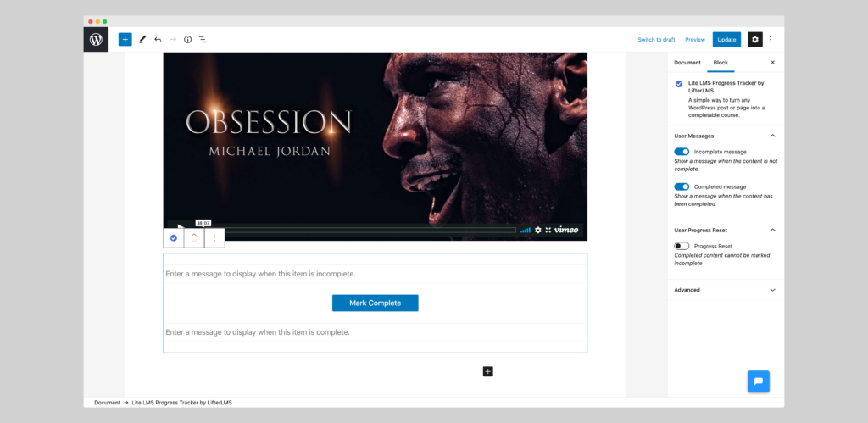The height and width of the screenshot is (423, 868).
Task: Open the blue chat support bubble
Action: click(x=759, y=381)
